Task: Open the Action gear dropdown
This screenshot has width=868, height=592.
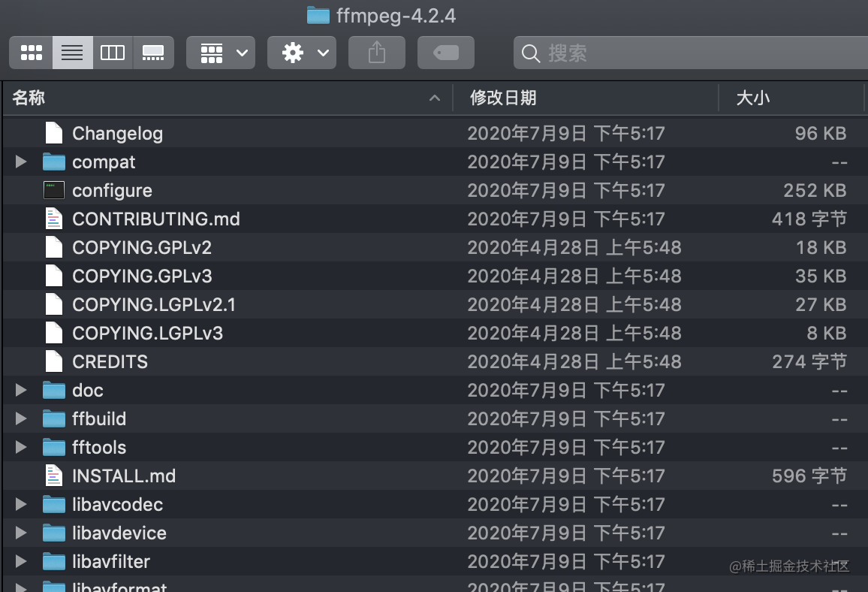Action: coord(302,53)
